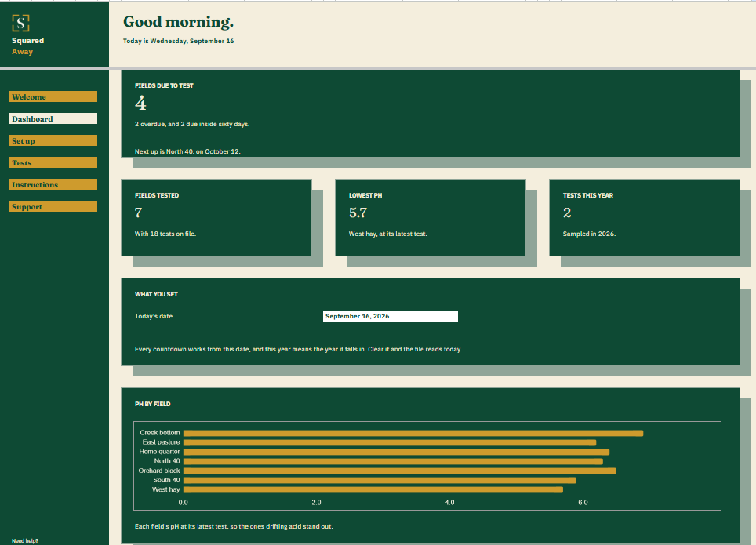Click '2 overdue, and 2 due inside sixty days.'
The height and width of the screenshot is (545, 756).
pyautogui.click(x=192, y=124)
